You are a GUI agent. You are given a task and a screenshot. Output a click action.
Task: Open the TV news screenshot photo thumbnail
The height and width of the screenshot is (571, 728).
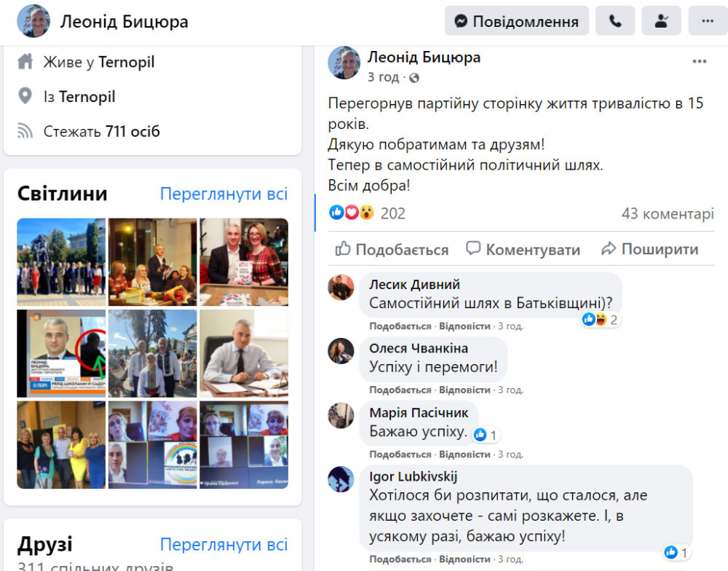pyautogui.click(x=61, y=353)
